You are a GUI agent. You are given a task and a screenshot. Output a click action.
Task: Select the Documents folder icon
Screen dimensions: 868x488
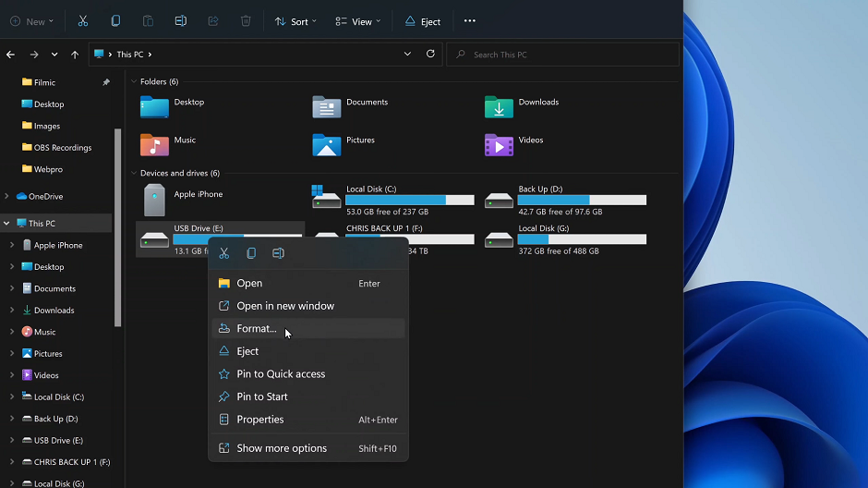tap(327, 107)
